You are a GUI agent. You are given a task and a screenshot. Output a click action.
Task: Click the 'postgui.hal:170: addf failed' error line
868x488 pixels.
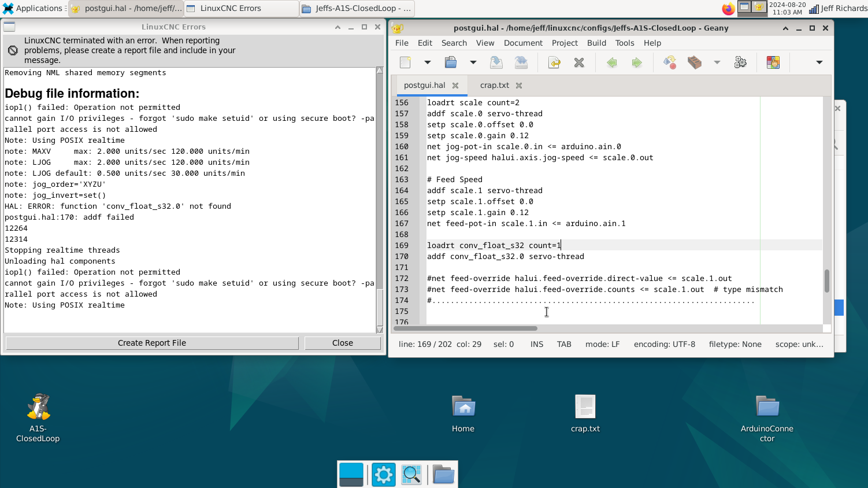[x=69, y=217]
